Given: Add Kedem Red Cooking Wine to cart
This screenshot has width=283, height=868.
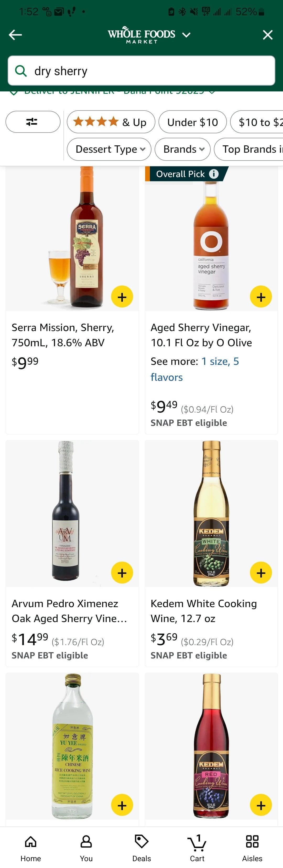Looking at the screenshot, I should [261, 805].
